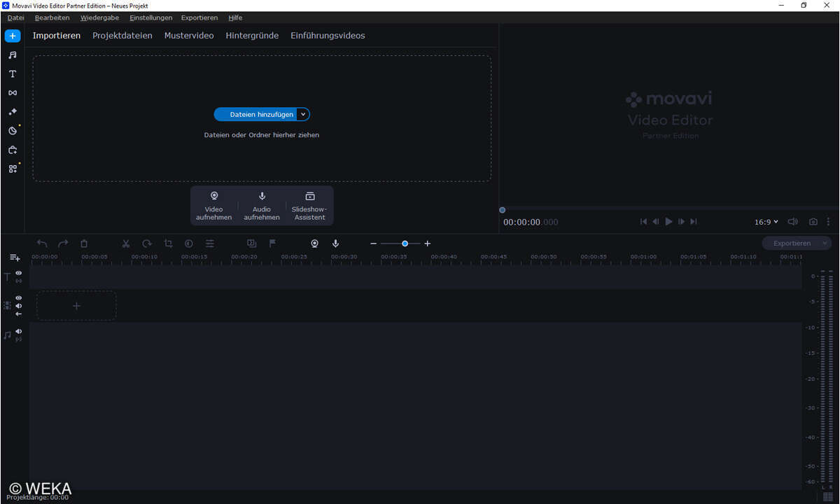Toggle the link icon on audio track
The height and width of the screenshot is (504, 840).
coord(19,339)
